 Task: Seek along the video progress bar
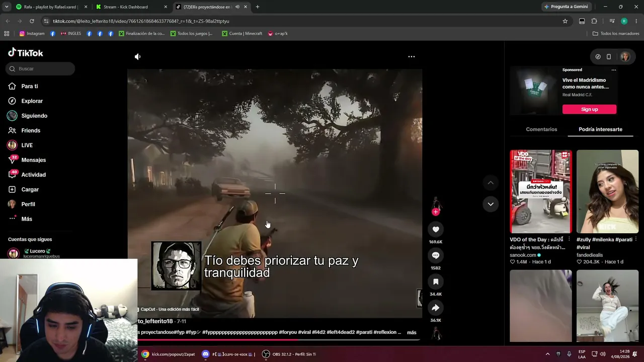point(279,340)
